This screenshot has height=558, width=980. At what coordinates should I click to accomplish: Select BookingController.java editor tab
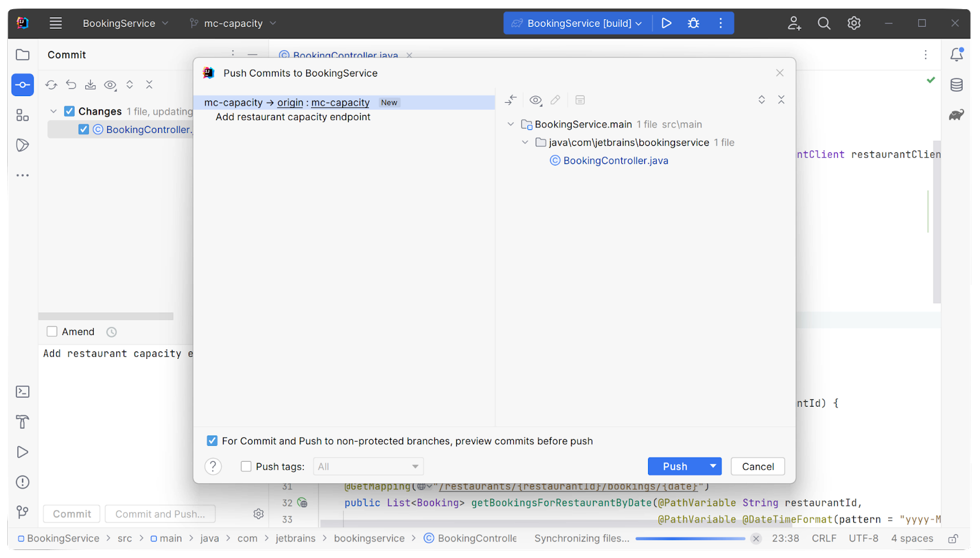coord(345,55)
